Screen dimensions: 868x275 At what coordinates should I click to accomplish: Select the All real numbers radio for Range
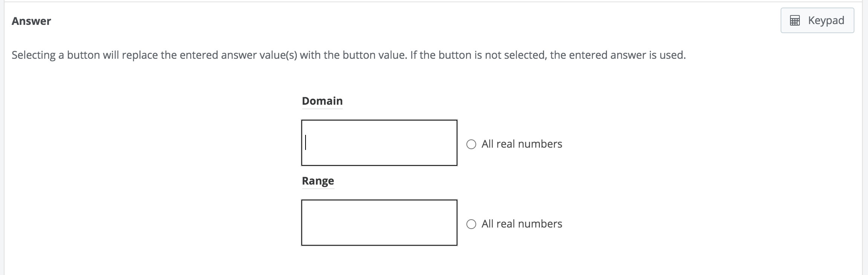[x=472, y=223]
